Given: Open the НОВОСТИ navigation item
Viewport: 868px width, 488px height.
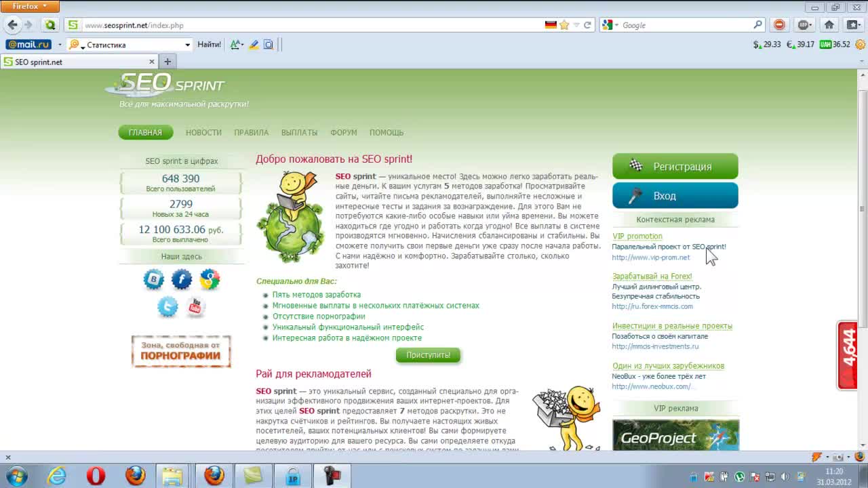Looking at the screenshot, I should click(x=203, y=132).
